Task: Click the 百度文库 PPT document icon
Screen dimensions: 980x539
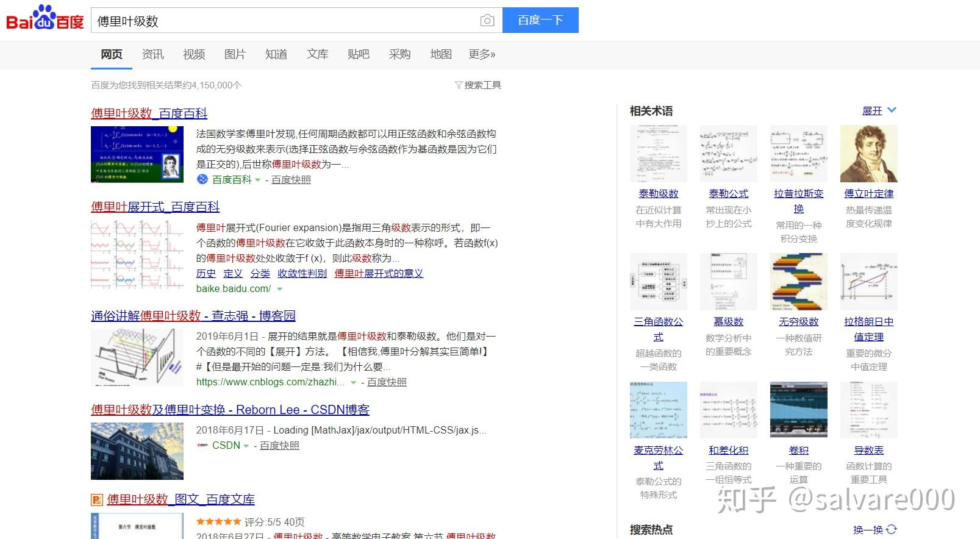Action: point(96,500)
